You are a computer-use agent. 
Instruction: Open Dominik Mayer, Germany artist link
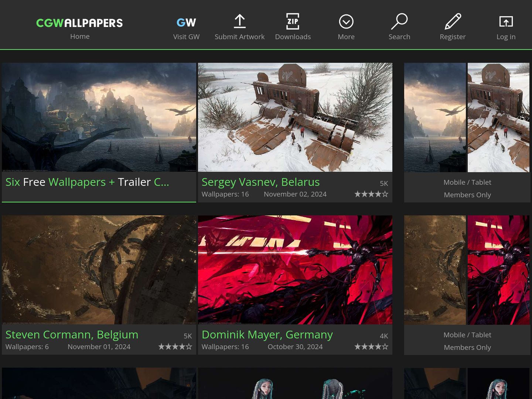click(267, 334)
